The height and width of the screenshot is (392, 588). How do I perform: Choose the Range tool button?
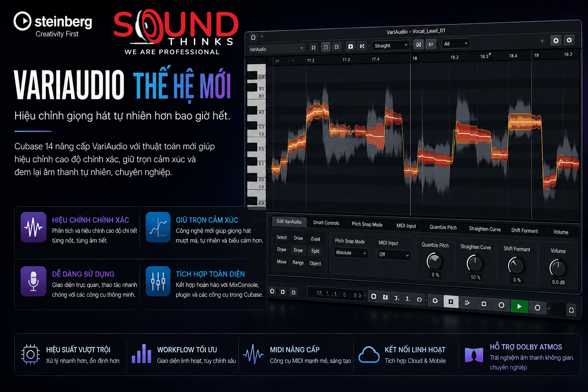(298, 263)
